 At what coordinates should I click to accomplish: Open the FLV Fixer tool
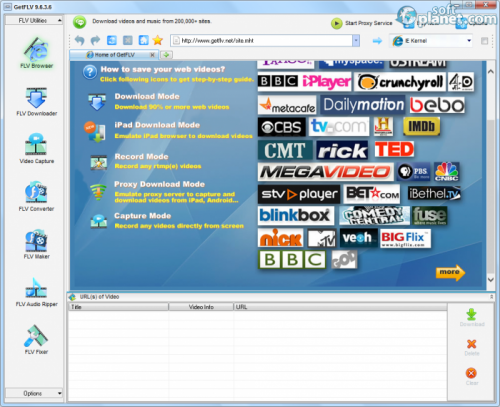(36, 339)
